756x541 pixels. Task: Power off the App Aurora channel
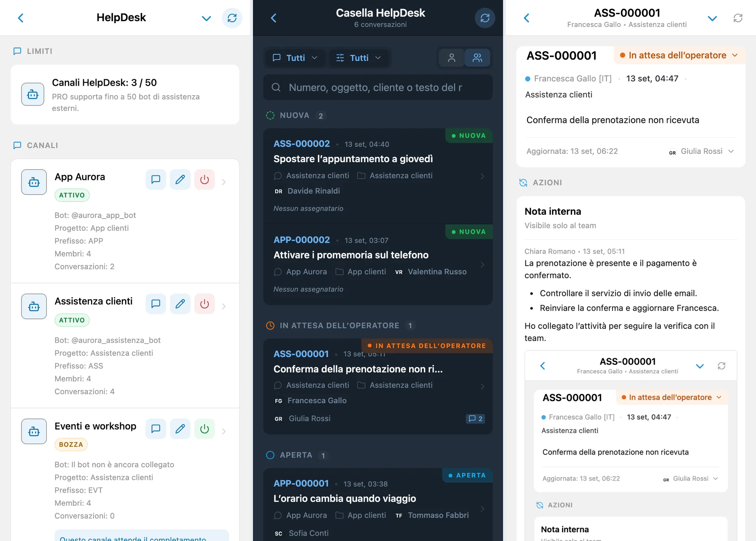pyautogui.click(x=204, y=179)
